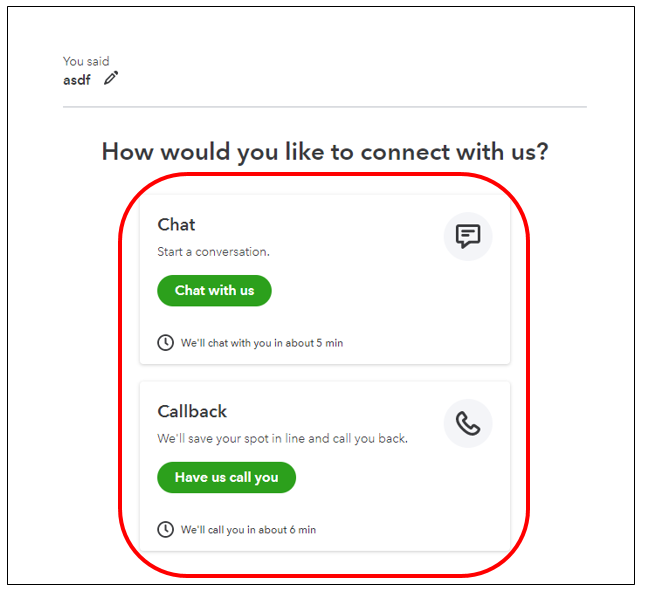
Task: Click the You said label
Action: (86, 62)
